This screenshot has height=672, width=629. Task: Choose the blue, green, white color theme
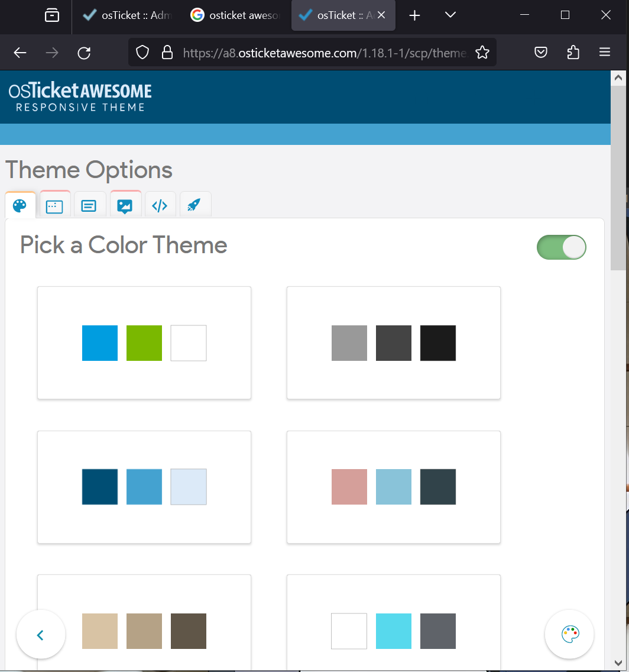144,343
